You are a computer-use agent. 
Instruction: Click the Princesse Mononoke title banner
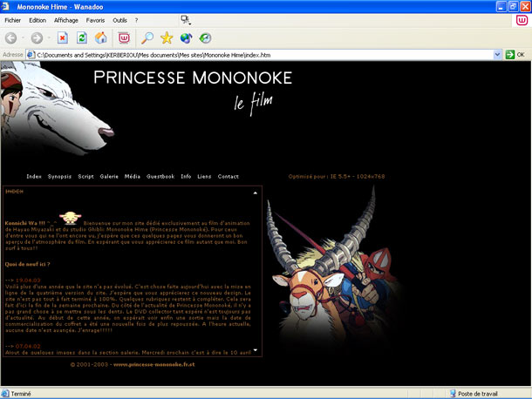193,78
